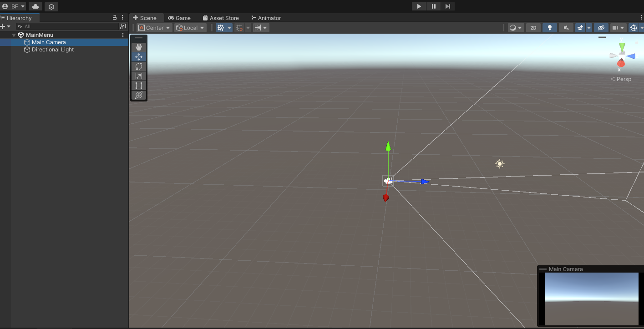Toggle scene audio mute
Viewport: 644px width, 329px height.
(x=566, y=28)
